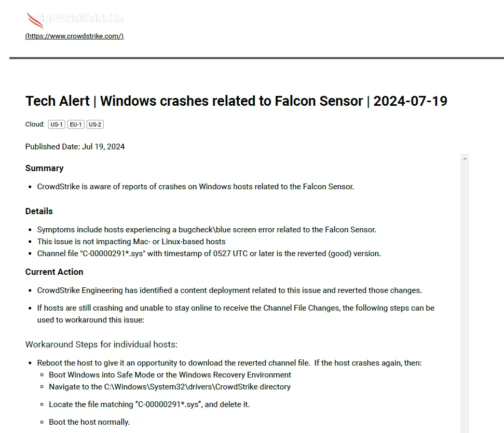This screenshot has height=433, width=504.
Task: Click the Current Action heading
Action: coord(54,272)
